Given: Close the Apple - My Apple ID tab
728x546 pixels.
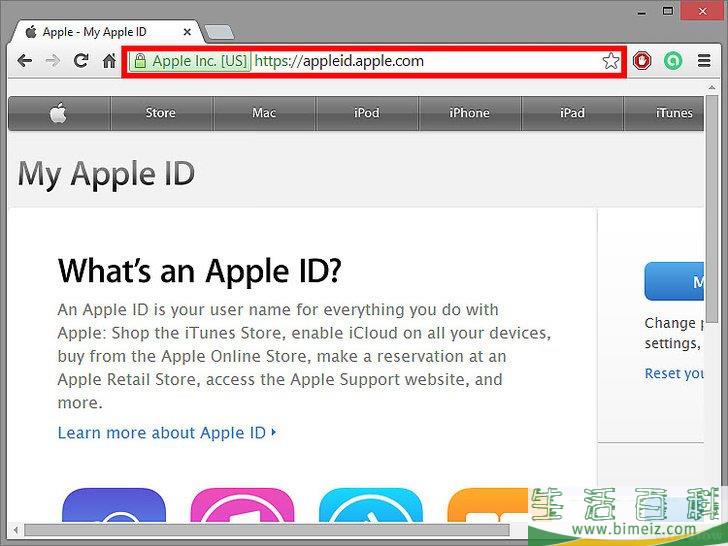Looking at the screenshot, I should click(187, 32).
